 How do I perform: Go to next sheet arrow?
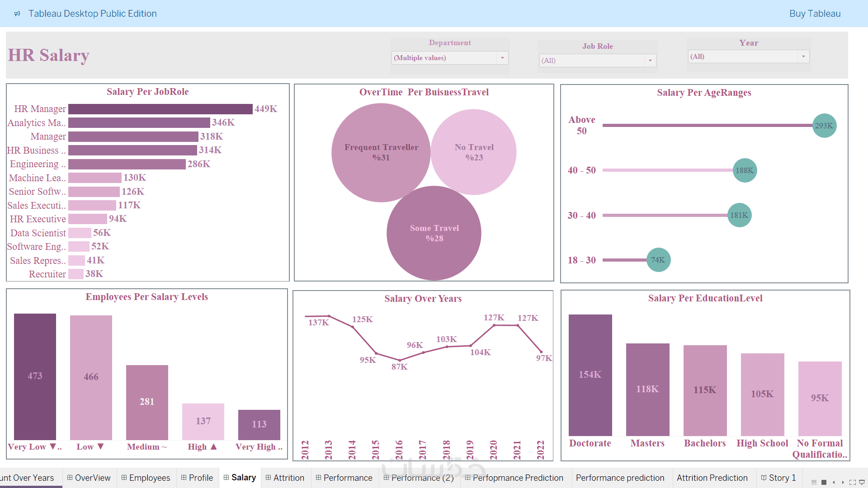pos(843,482)
